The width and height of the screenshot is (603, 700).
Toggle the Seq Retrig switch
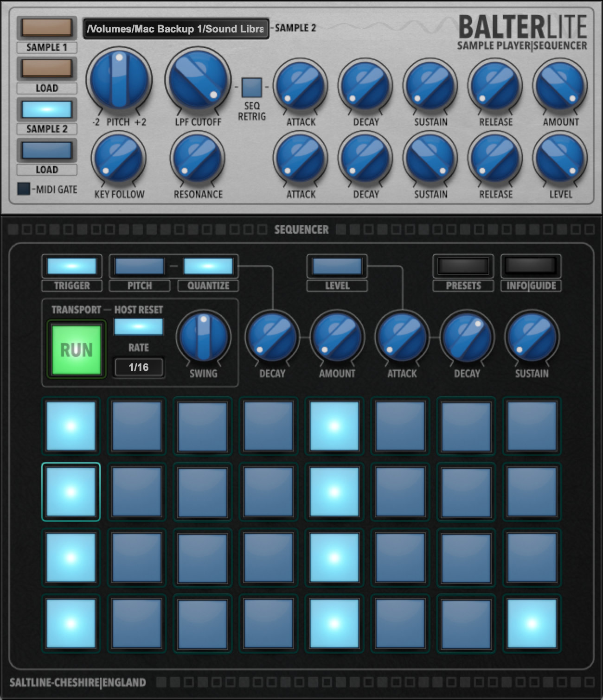pyautogui.click(x=252, y=87)
